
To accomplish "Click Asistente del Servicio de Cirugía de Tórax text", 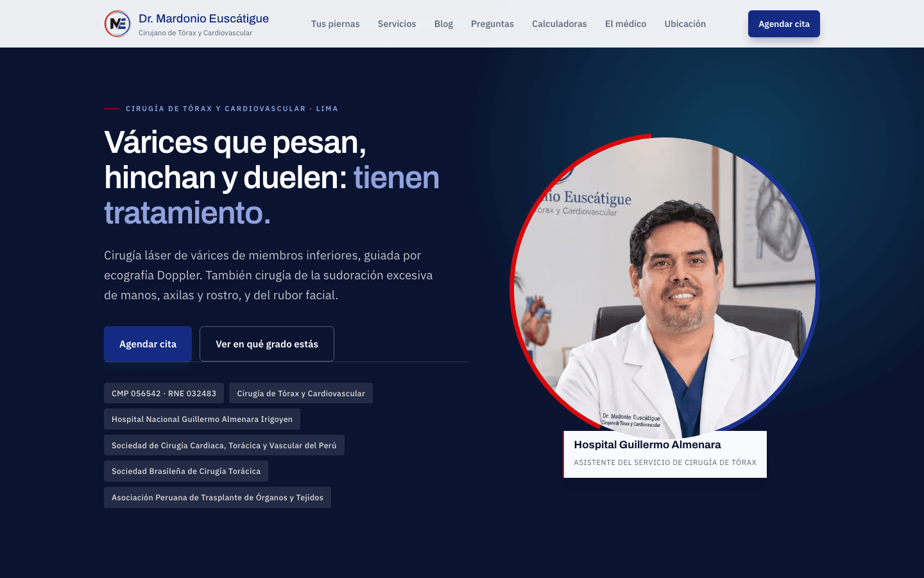I will 665,462.
